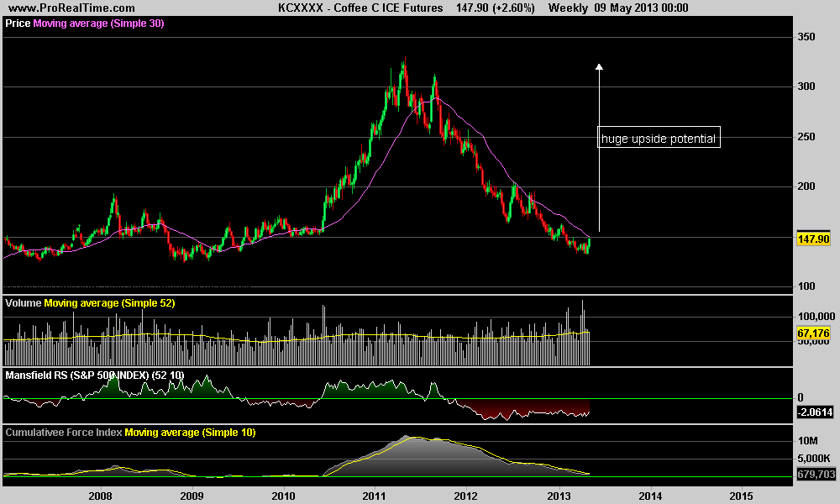Click the 'Moving average (Simple 10)' label

(x=190, y=432)
